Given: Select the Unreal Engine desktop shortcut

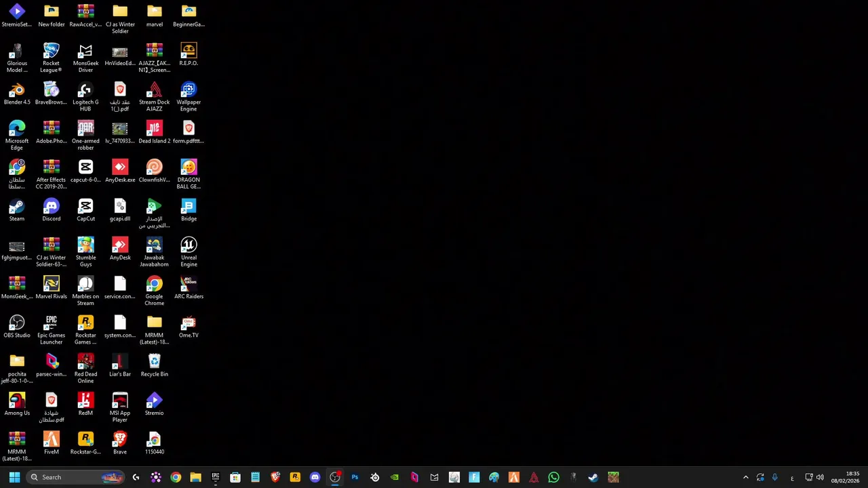Looking at the screenshot, I should [189, 252].
